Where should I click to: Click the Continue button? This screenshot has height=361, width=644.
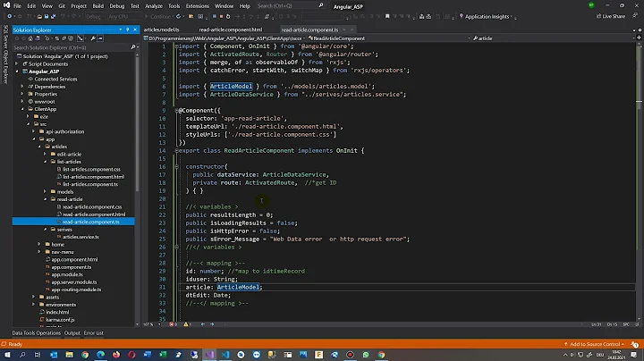pos(158,16)
